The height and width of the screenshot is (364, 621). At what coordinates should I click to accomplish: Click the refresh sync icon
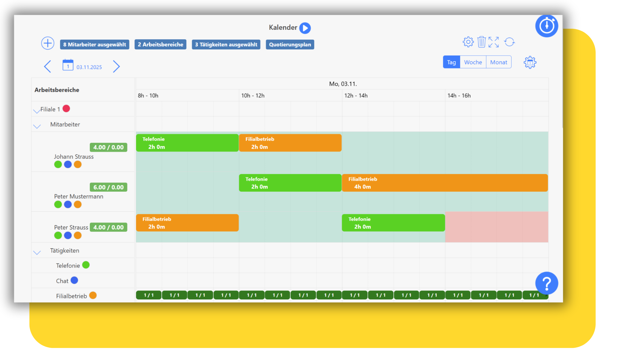[x=509, y=42]
